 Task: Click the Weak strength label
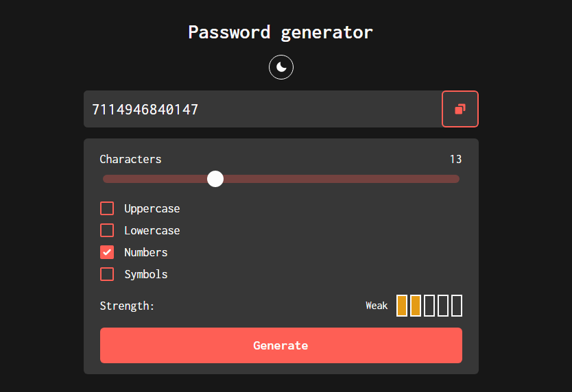click(377, 306)
